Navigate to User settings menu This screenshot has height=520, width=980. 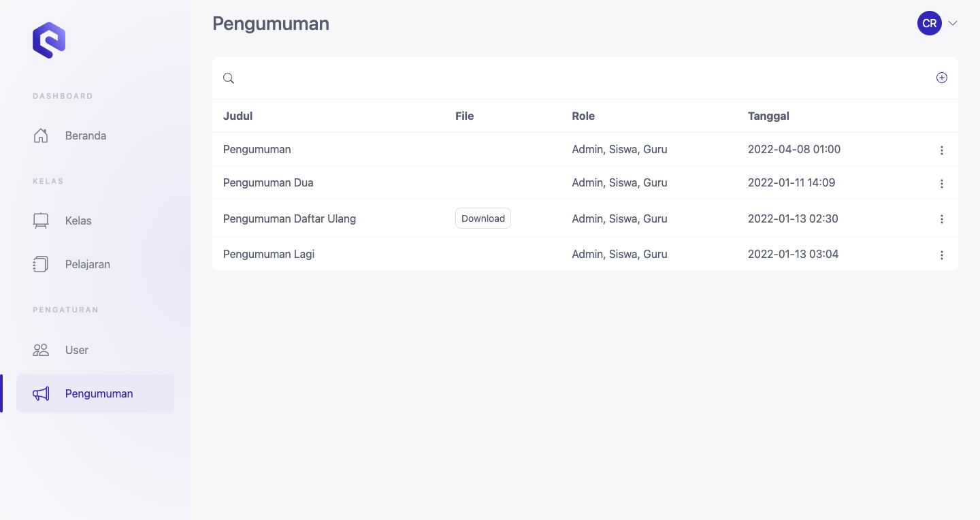[95, 350]
